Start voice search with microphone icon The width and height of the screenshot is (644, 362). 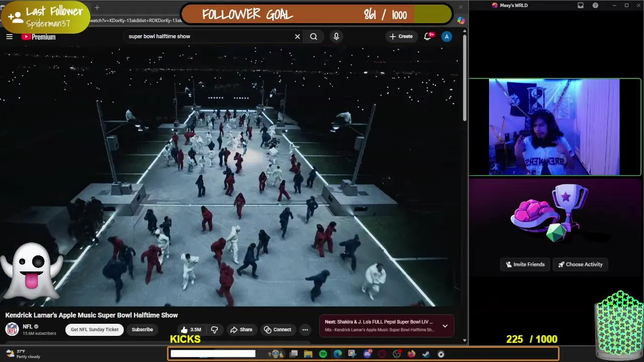pyautogui.click(x=336, y=36)
